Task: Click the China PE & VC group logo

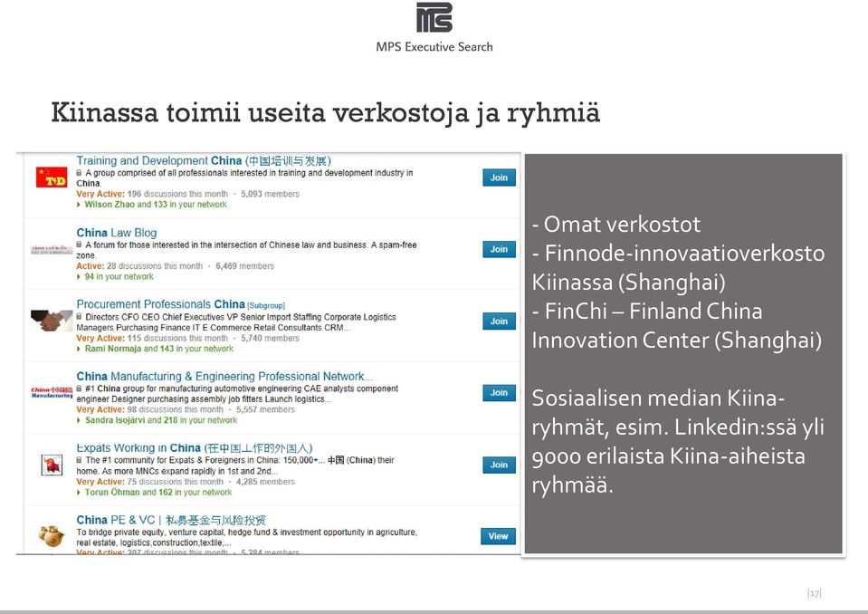Action: pyautogui.click(x=52, y=535)
